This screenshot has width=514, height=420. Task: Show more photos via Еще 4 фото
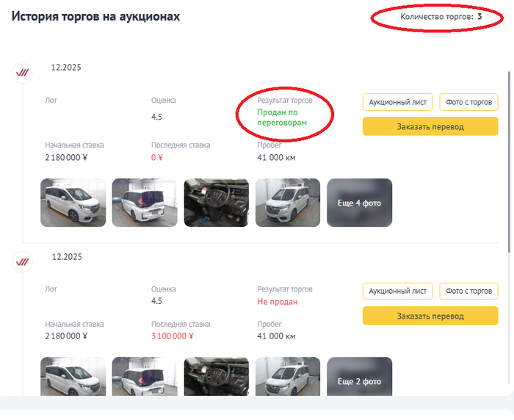coord(359,203)
